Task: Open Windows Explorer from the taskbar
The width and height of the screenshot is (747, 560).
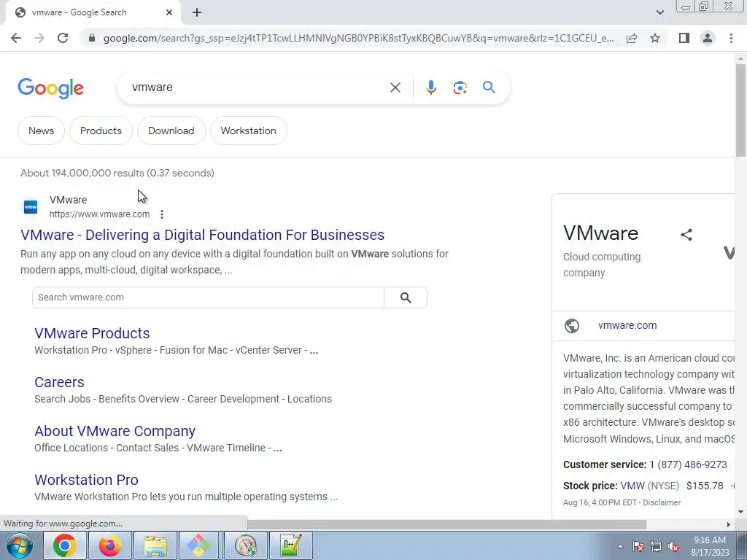Action: click(x=155, y=545)
